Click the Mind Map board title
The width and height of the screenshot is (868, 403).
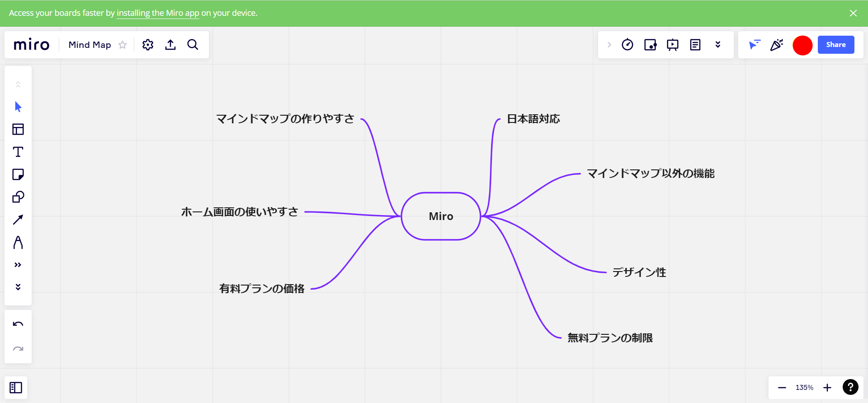pos(90,45)
